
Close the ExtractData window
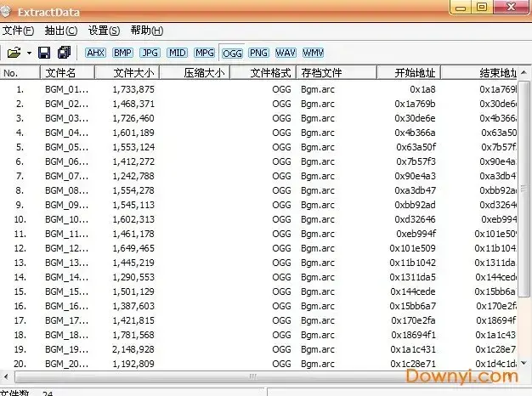pyautogui.click(x=511, y=7)
